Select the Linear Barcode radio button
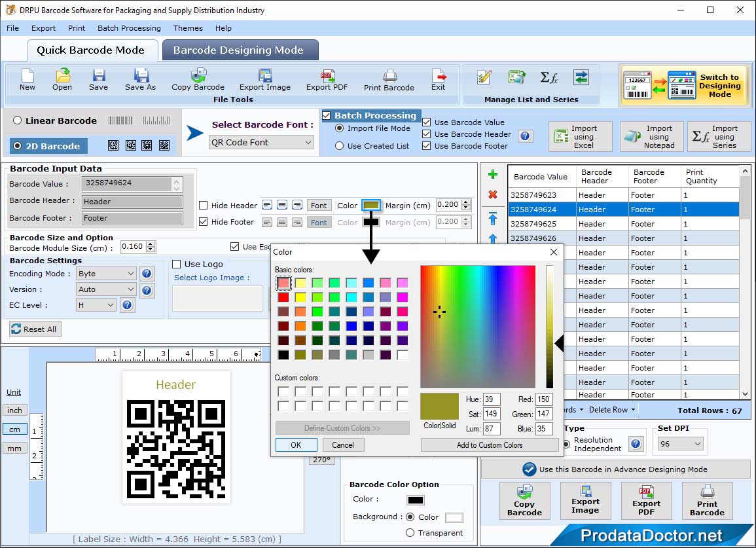Screen dimensions: 756x548 pyautogui.click(x=18, y=120)
